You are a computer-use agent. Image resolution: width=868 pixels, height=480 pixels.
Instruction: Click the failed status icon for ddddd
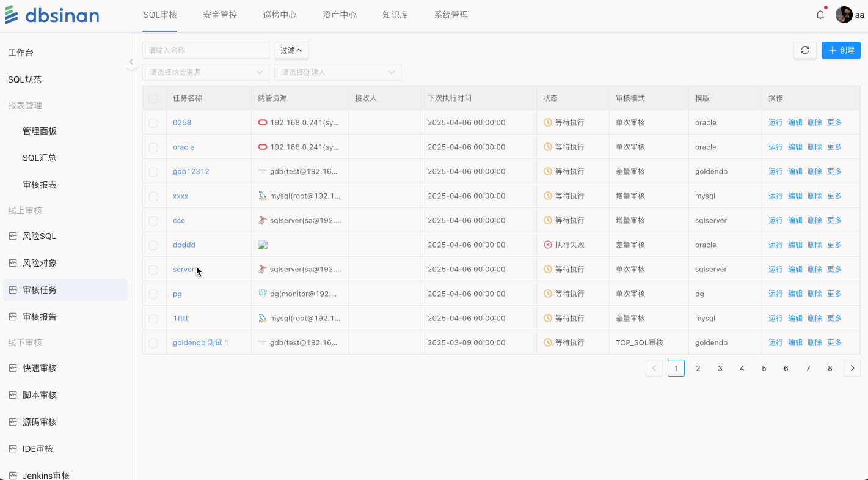[x=548, y=245]
